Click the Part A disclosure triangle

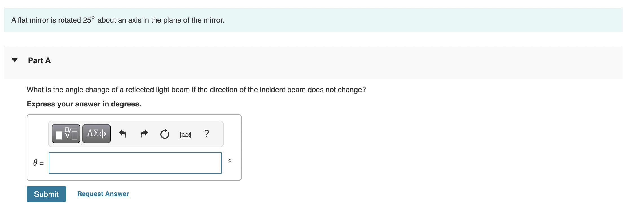click(x=15, y=59)
